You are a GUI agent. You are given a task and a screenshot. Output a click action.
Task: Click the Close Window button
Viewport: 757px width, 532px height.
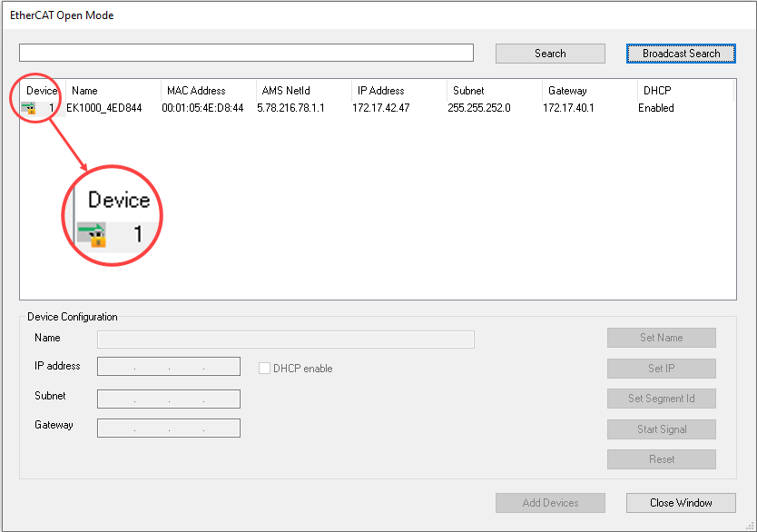[681, 503]
